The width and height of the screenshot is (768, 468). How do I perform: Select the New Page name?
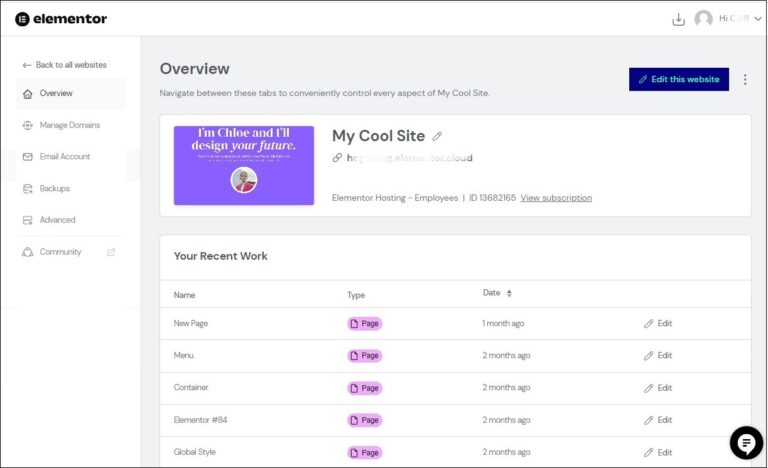(191, 323)
